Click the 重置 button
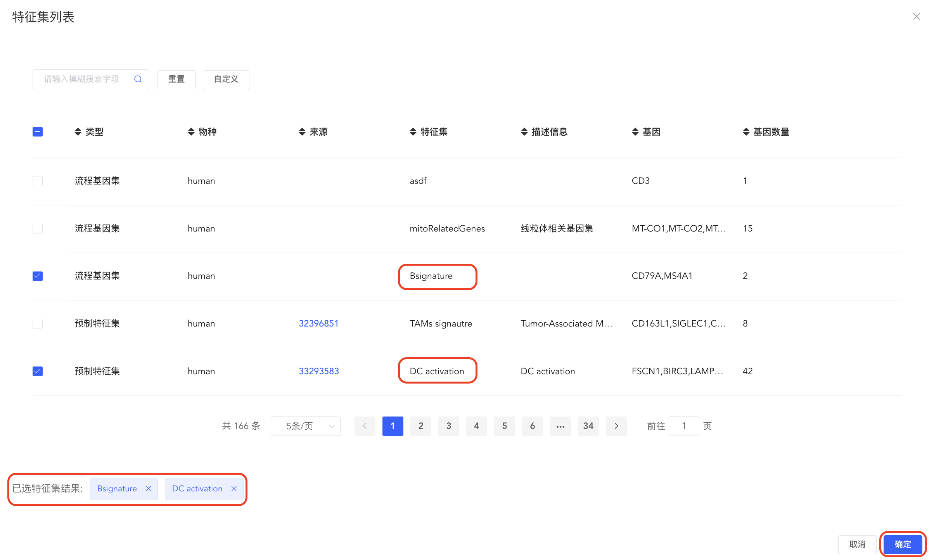The height and width of the screenshot is (560, 934). (176, 80)
